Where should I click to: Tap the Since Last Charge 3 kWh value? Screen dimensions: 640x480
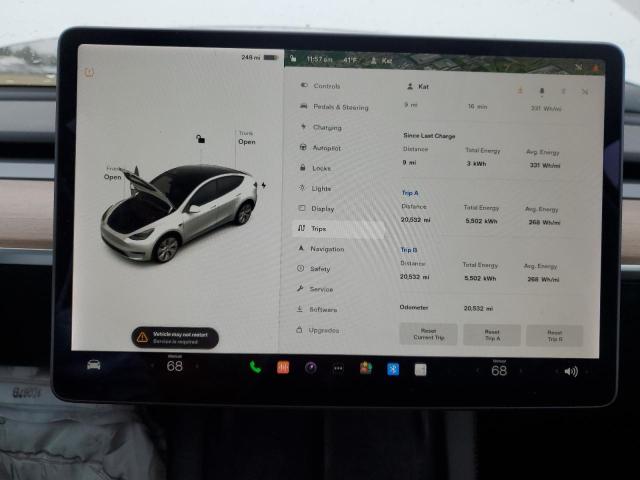click(x=476, y=164)
